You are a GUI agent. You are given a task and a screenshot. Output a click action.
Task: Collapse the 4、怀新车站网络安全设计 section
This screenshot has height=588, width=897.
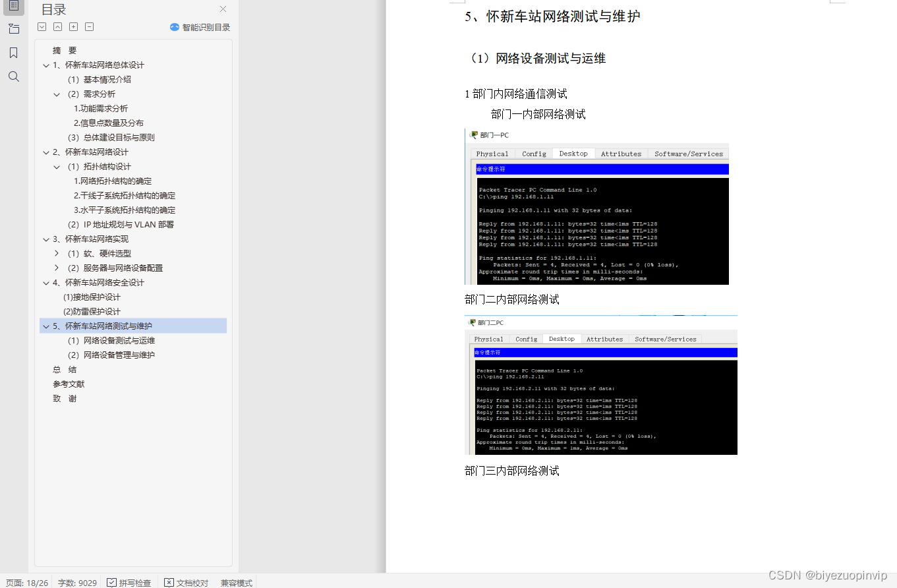[45, 283]
